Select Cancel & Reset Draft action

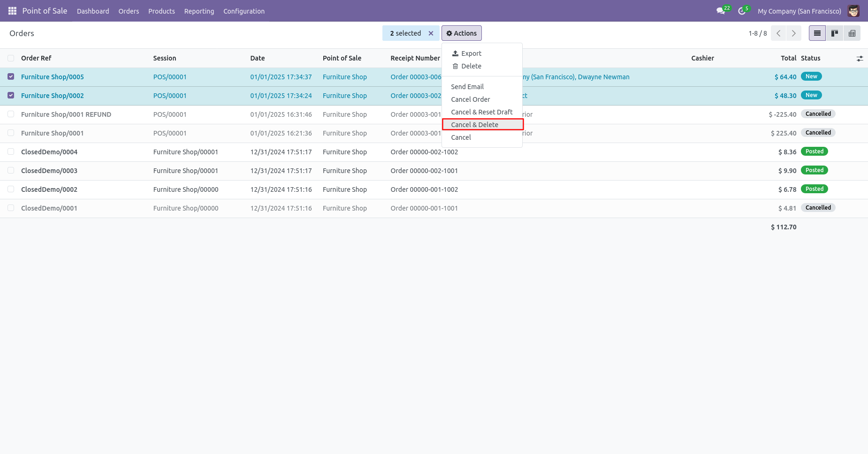click(x=482, y=112)
